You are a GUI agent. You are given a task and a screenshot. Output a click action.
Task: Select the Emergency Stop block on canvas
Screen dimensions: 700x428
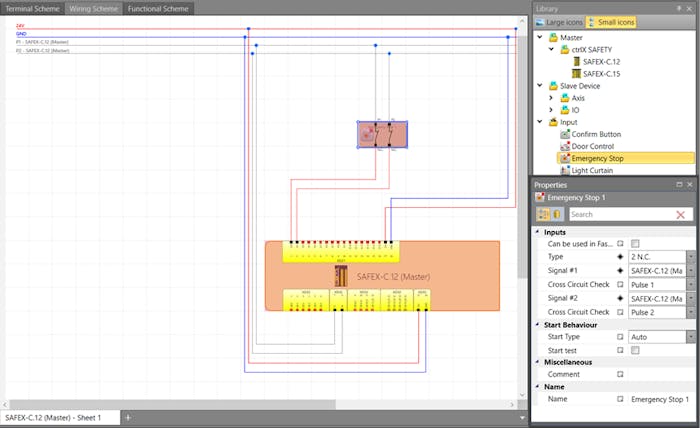point(382,134)
